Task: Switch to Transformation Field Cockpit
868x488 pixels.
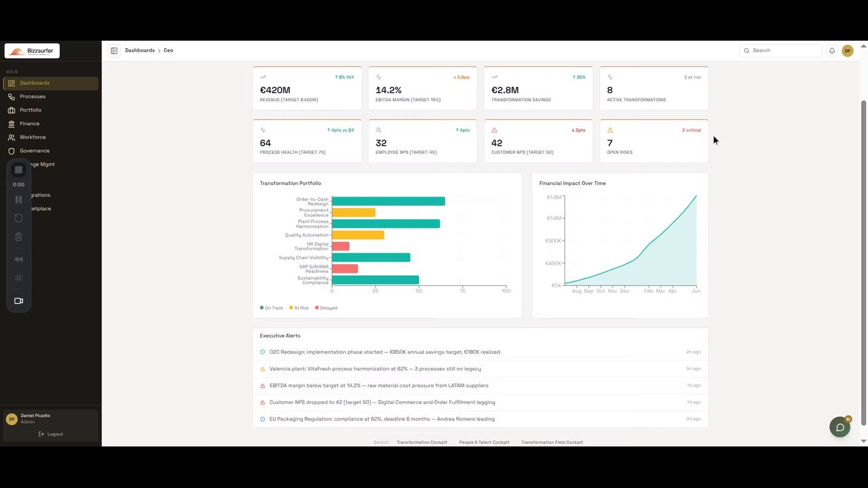Action: (x=552, y=442)
